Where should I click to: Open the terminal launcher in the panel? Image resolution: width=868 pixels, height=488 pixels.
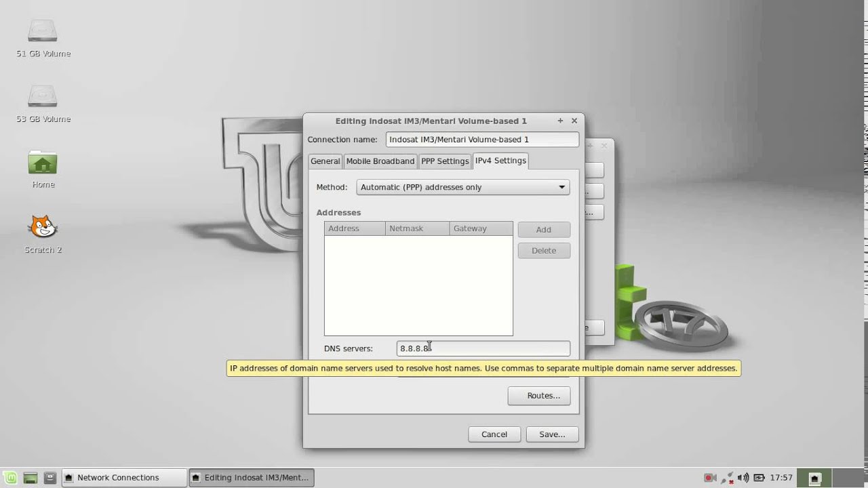pyautogui.click(x=50, y=478)
